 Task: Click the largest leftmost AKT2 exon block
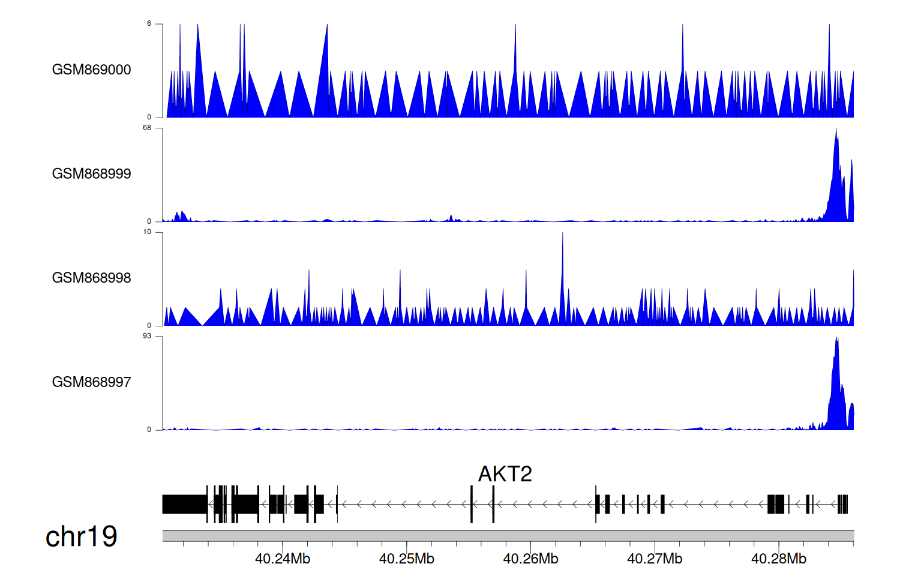184,504
